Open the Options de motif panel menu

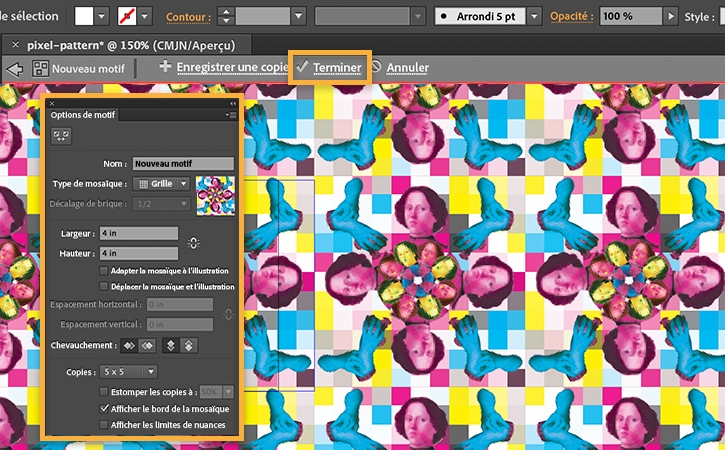pos(231,115)
